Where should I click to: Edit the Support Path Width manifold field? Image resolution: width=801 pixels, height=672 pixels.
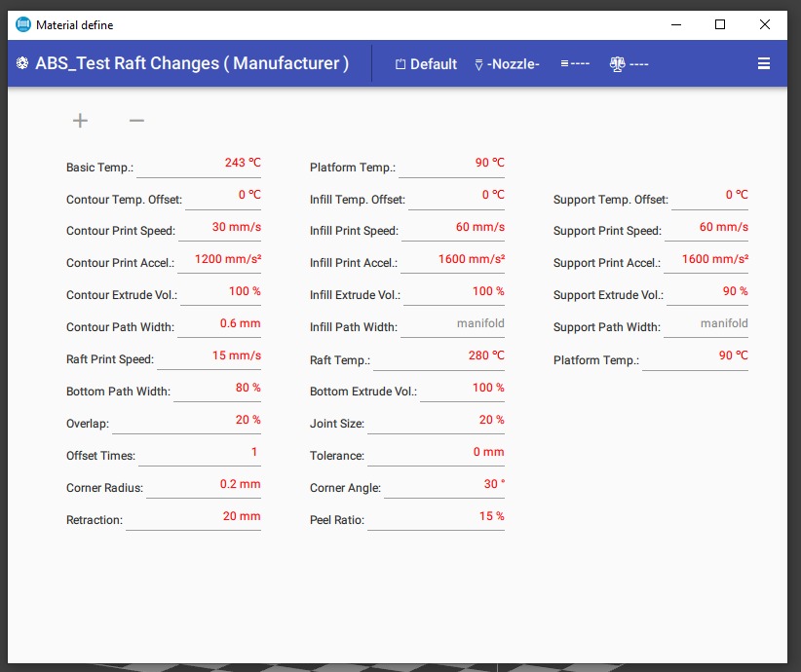pyautogui.click(x=706, y=324)
